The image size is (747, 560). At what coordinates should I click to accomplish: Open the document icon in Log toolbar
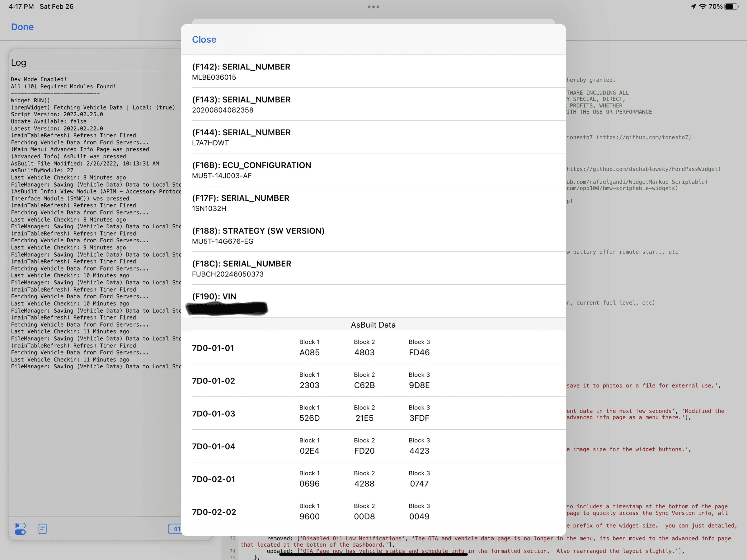[x=43, y=529]
